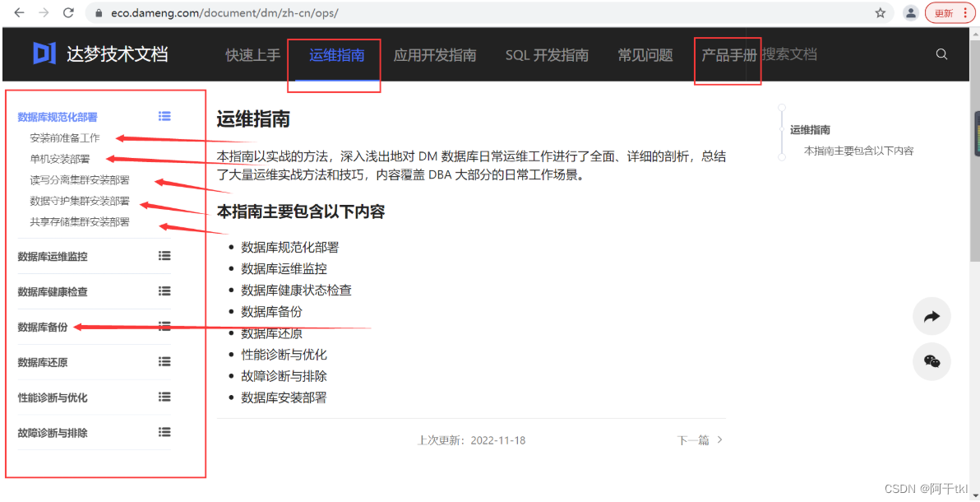Click 运维指南 in right outline
This screenshot has width=980, height=502.
point(810,129)
